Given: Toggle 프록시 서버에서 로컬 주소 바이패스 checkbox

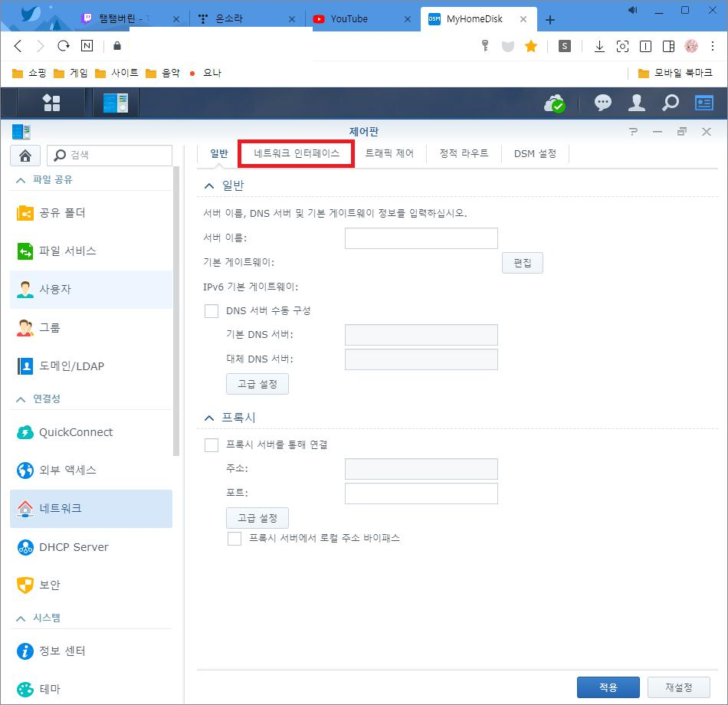Looking at the screenshot, I should (x=234, y=539).
